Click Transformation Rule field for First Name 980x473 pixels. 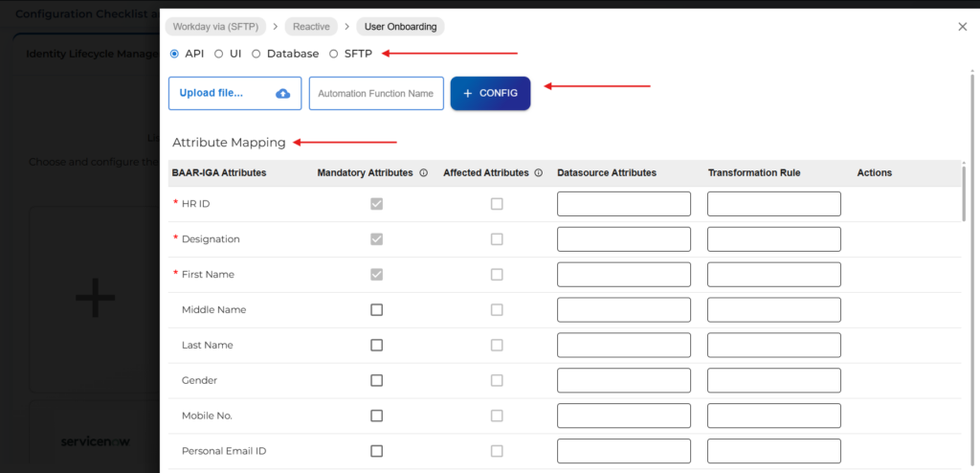coord(774,275)
